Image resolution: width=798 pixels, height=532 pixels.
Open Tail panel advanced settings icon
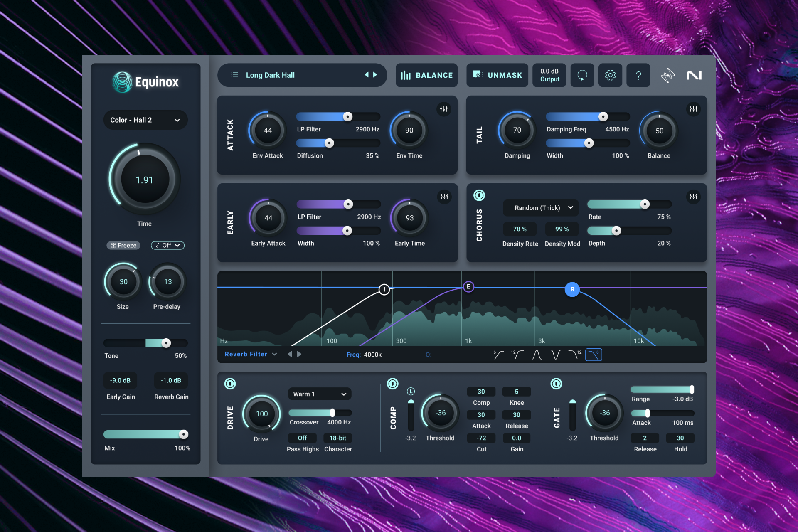pos(693,109)
